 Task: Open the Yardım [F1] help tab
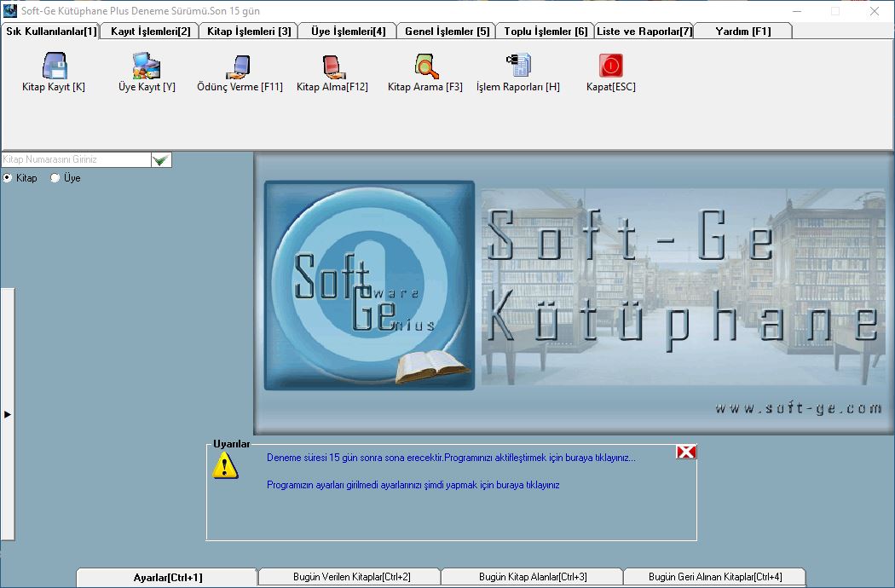click(x=743, y=32)
